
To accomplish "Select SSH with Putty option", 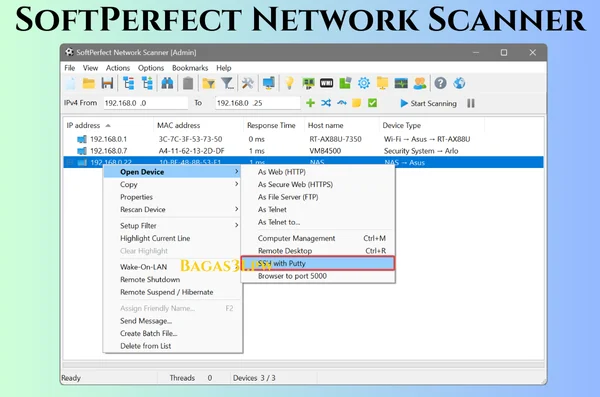I will click(x=318, y=263).
